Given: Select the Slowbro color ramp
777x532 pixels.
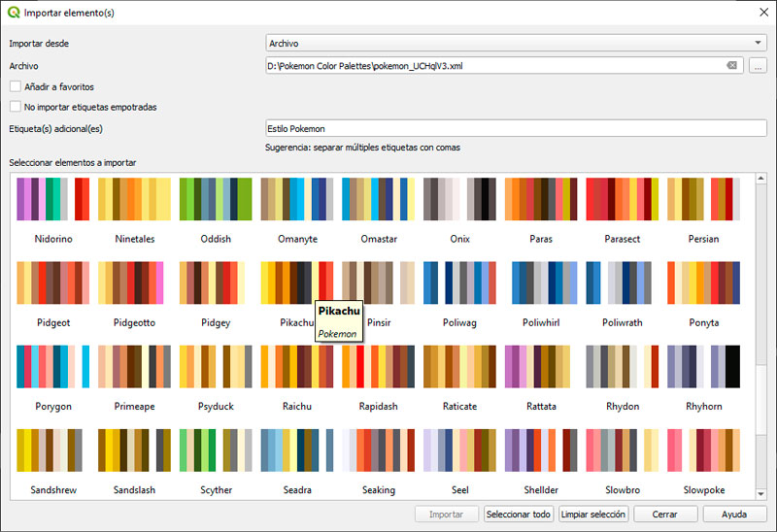Looking at the screenshot, I should [x=623, y=450].
